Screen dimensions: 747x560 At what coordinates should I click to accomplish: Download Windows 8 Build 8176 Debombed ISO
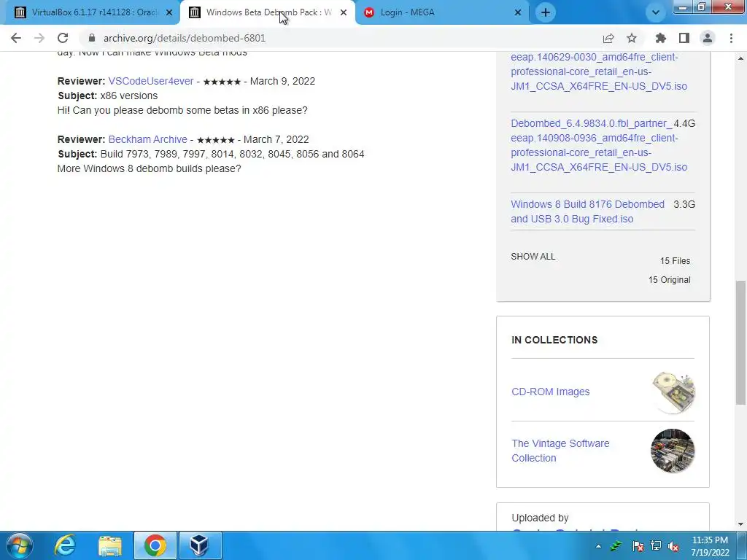tap(587, 211)
